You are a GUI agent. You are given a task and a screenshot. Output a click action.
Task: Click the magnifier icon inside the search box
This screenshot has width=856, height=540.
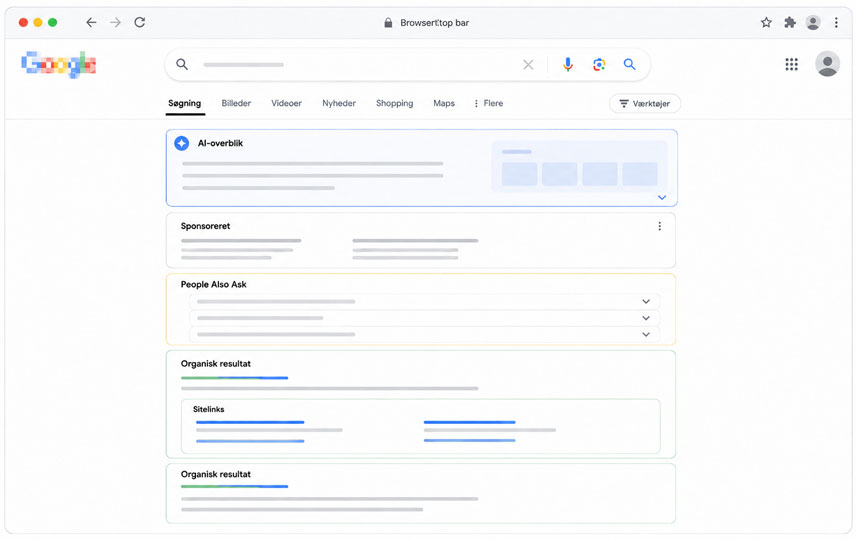[x=182, y=64]
